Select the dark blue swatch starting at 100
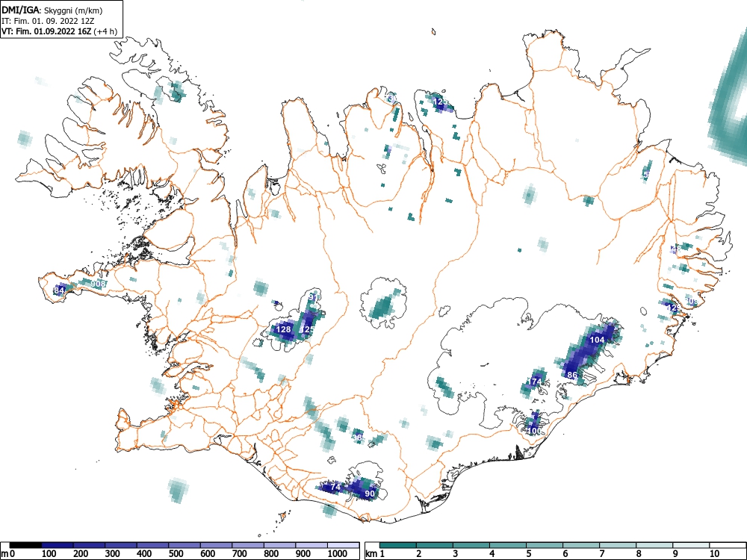The image size is (747, 560). pos(58,545)
